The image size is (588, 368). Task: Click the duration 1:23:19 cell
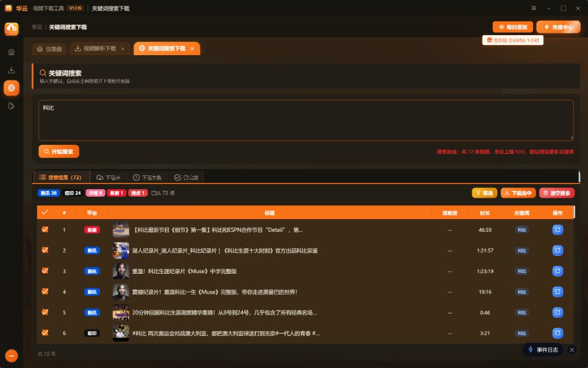[485, 271]
